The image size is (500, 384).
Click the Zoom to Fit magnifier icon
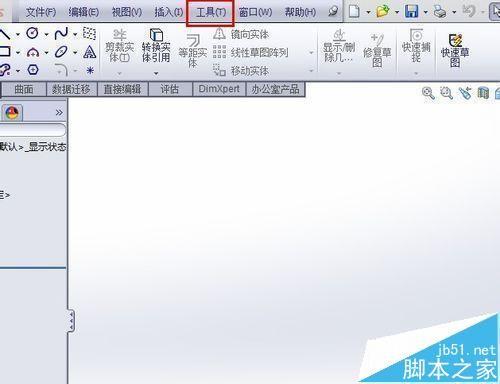[428, 93]
